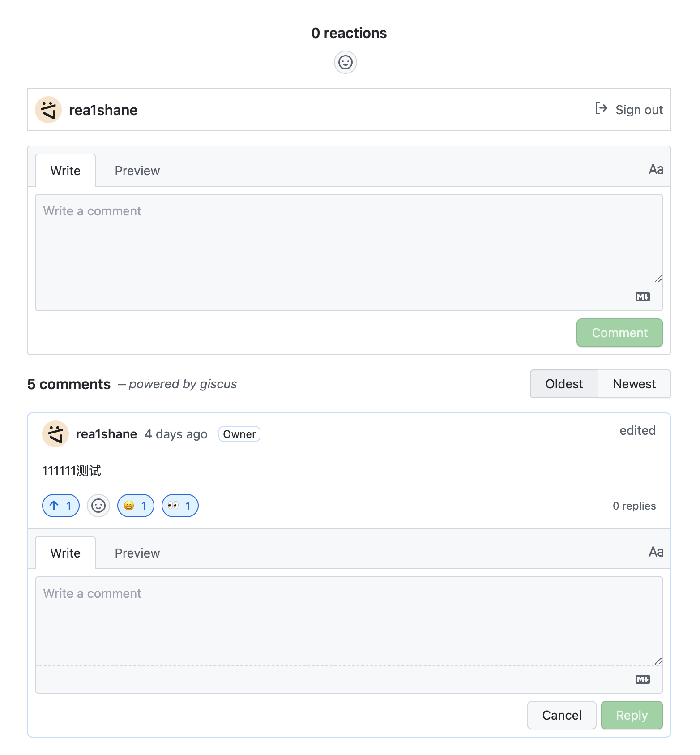Screen dimensions: 700x755
Task: Open text size settings via the Aa icon
Action: (x=656, y=169)
